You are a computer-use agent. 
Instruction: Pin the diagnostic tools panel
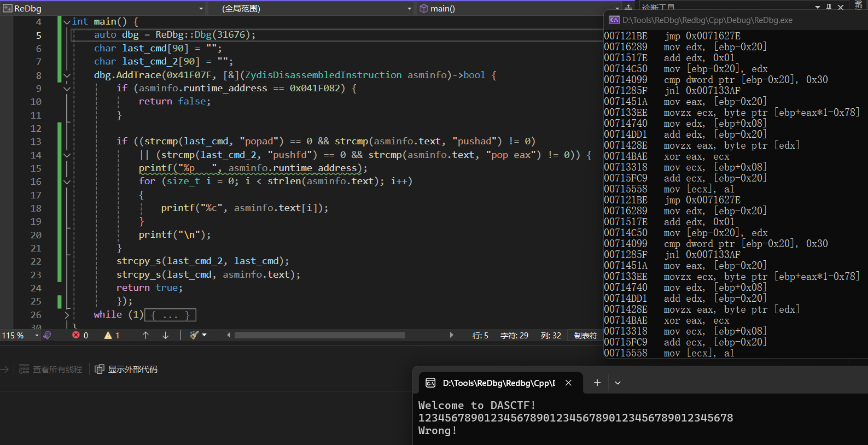tap(829, 7)
